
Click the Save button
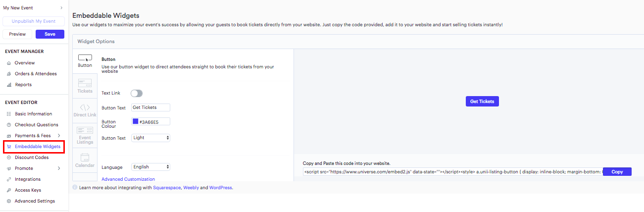point(50,34)
